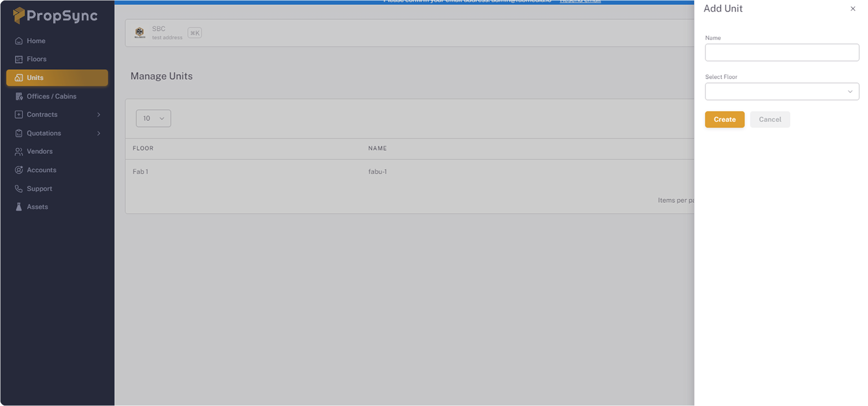Screen dimensions: 868x406
Task: Open Vendors page
Action: 57,152
